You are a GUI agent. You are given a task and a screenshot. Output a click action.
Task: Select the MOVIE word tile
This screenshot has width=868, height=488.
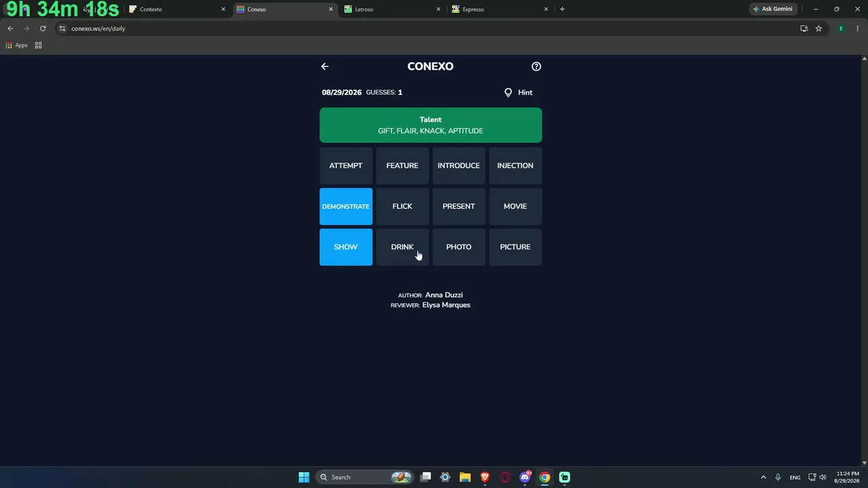[x=515, y=206]
